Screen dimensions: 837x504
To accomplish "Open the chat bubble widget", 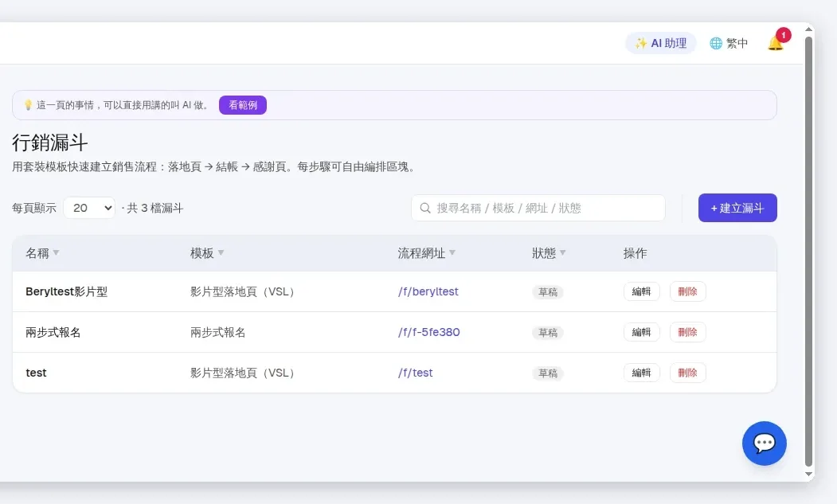I will 765,443.
